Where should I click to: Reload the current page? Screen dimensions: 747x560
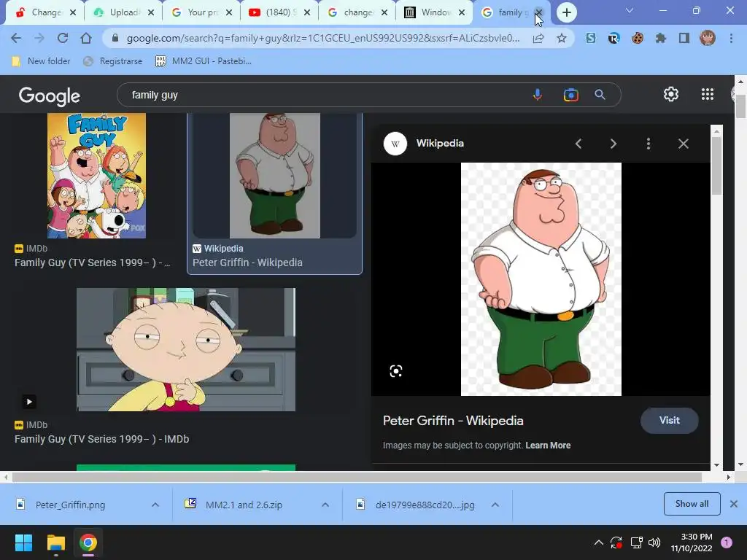(63, 38)
